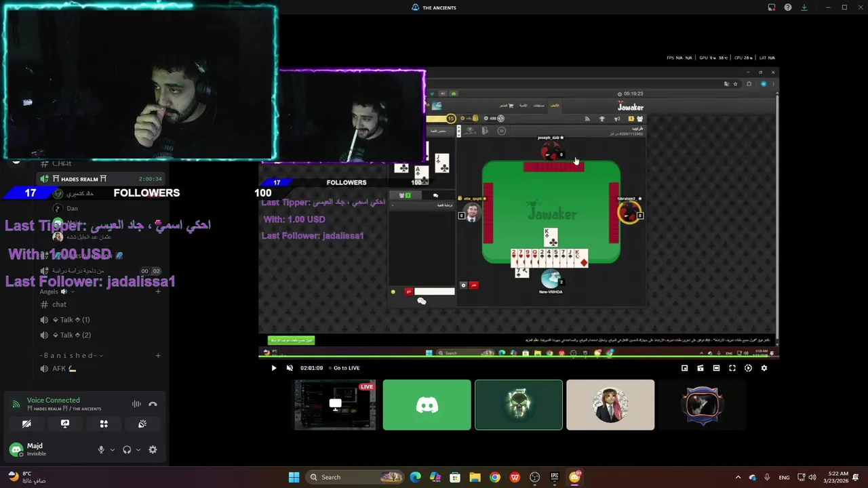Open Majd's user profile avatar
This screenshot has height=488, width=868.
(x=16, y=449)
